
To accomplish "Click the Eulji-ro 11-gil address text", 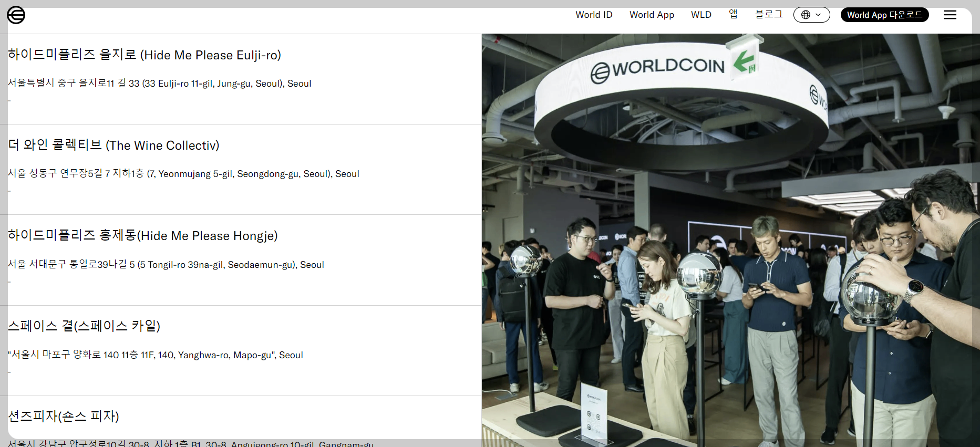I will (160, 84).
